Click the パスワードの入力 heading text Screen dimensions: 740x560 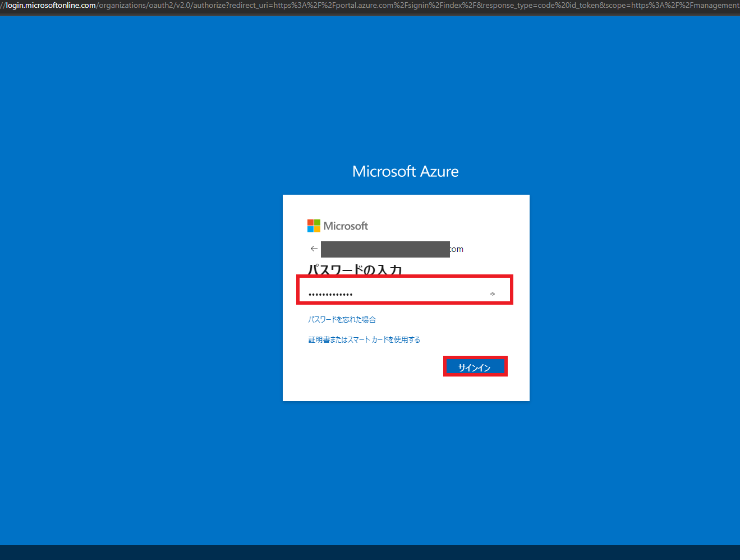355,269
